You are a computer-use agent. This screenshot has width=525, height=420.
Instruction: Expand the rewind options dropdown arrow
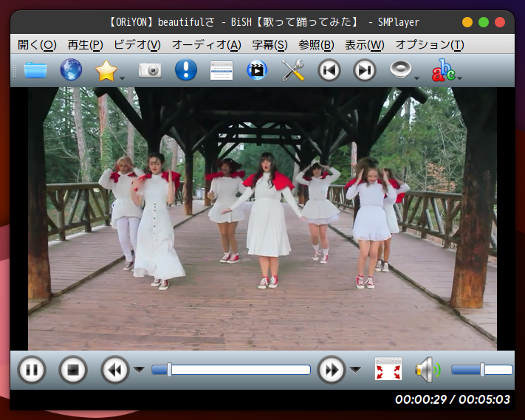[x=139, y=370]
